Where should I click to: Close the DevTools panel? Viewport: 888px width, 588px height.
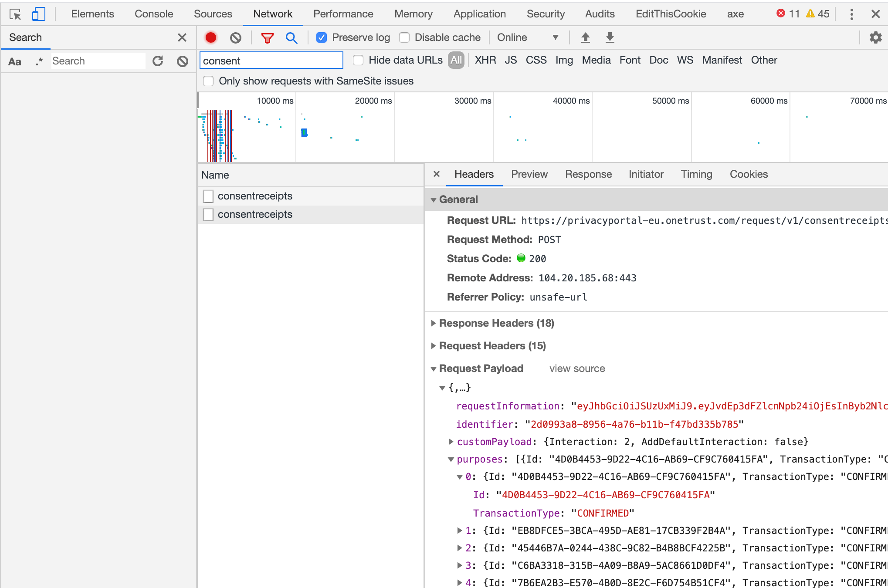pos(875,14)
